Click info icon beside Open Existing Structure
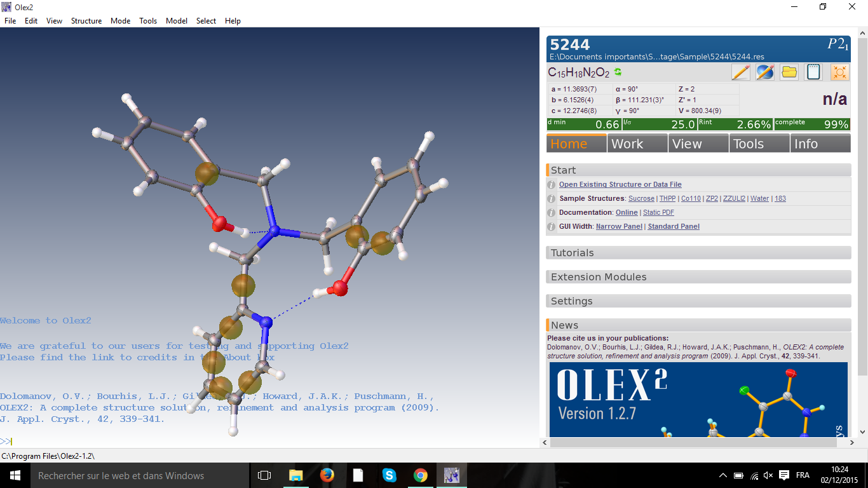 [552, 184]
